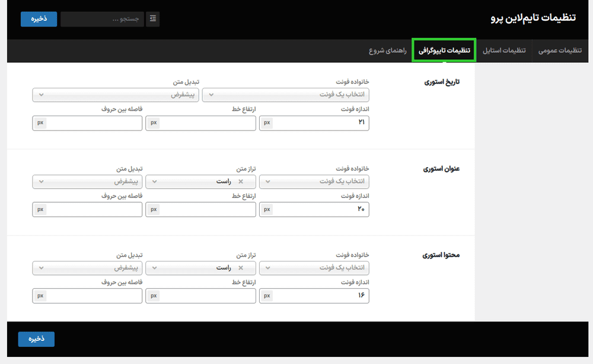Click the expand-all menu icon beside search
The width and height of the screenshot is (593, 364).
(153, 18)
